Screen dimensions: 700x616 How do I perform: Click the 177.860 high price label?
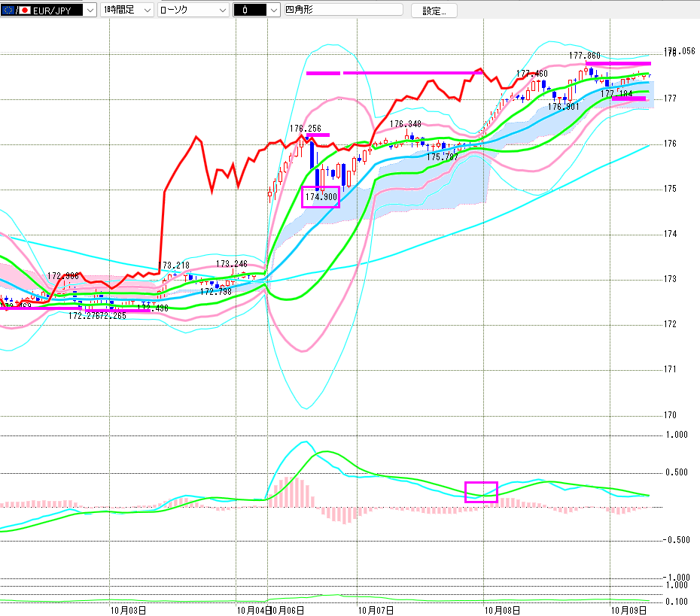585,56
